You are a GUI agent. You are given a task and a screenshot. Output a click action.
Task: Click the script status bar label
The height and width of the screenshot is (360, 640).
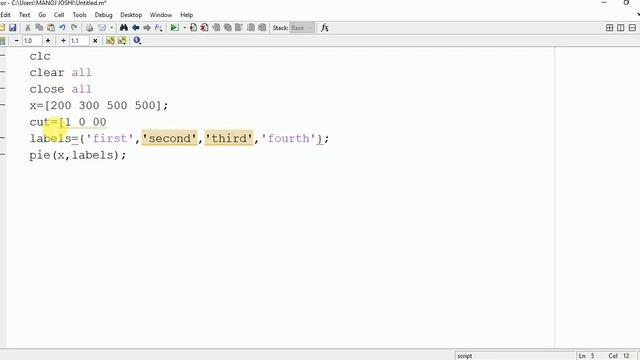tap(465, 356)
